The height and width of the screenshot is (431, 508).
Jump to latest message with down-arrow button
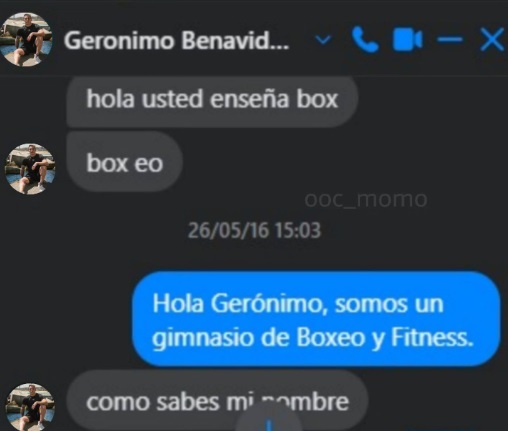[x=269, y=423]
